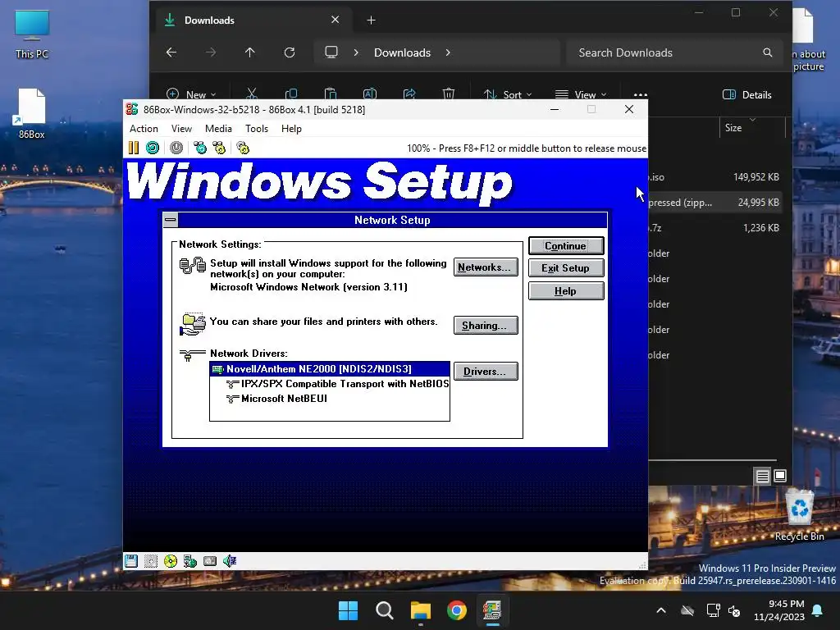Expand chevron before Downloads in address bar
This screenshot has height=630, width=840.
[x=356, y=52]
